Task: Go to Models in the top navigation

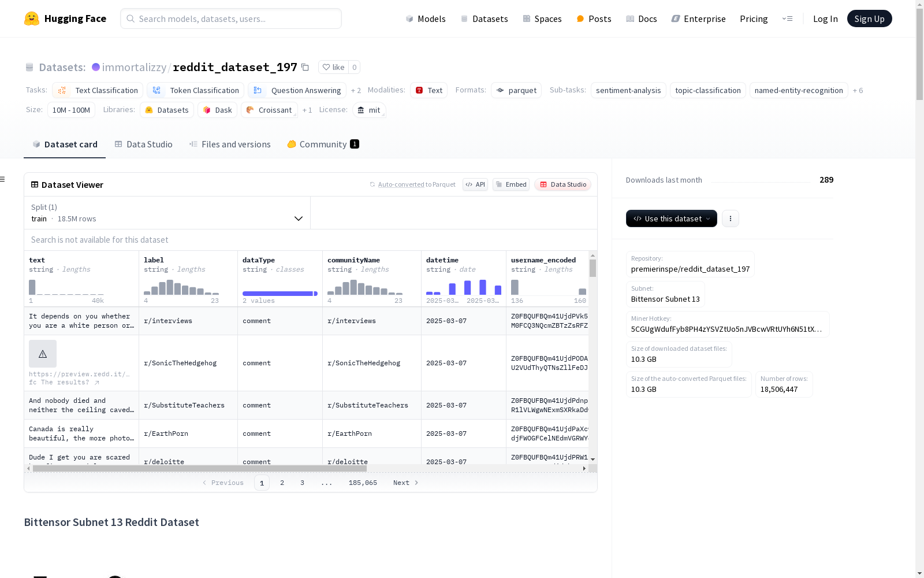Action: 426,18
